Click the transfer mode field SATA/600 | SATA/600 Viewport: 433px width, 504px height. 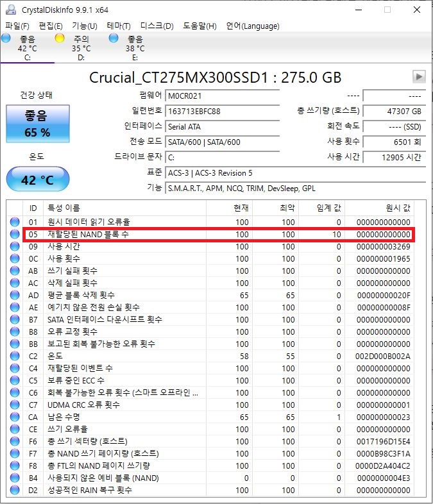click(x=222, y=142)
